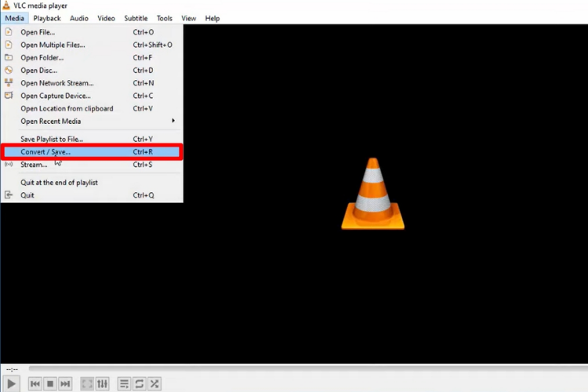Image resolution: width=588 pixels, height=392 pixels.
Task: Toggle loop repeat mode
Action: point(139,383)
